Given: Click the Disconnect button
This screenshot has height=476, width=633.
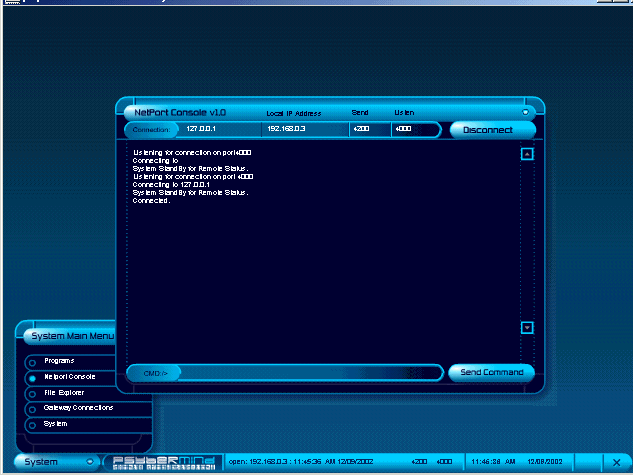Looking at the screenshot, I should (488, 130).
